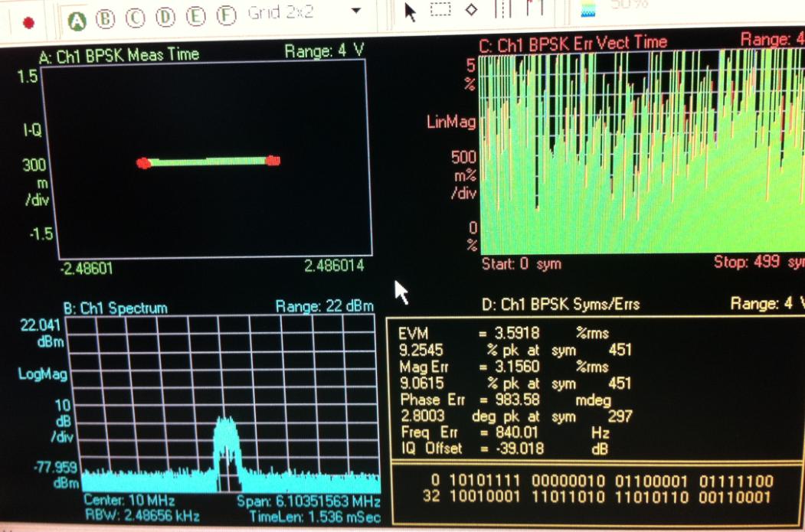Click the '500 m% /div' scale in trace C

[463, 175]
